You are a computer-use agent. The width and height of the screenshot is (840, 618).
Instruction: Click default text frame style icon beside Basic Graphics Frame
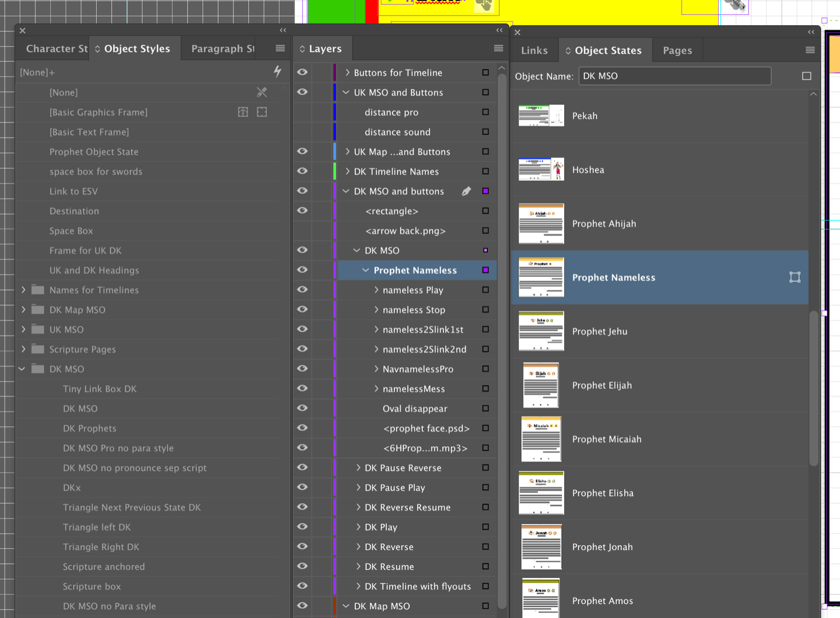(x=261, y=112)
